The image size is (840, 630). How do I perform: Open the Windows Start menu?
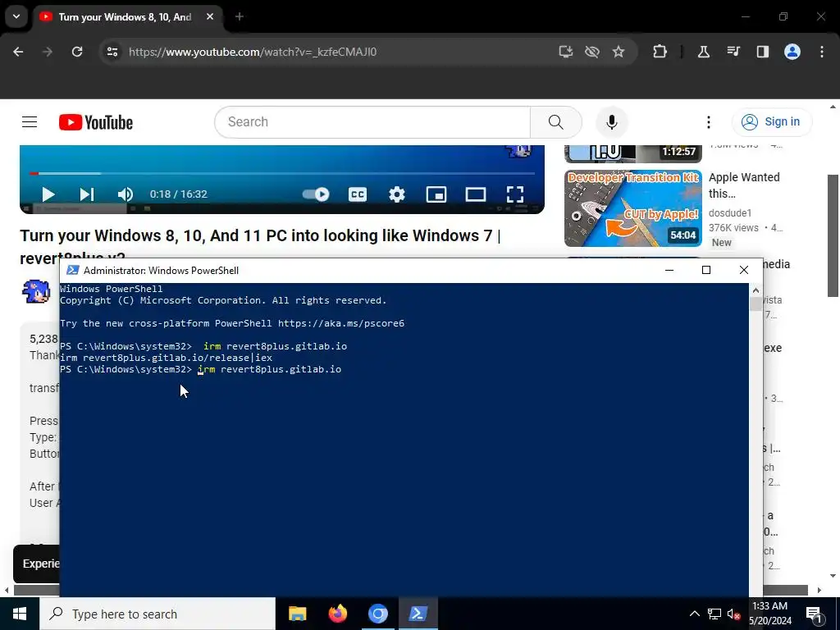point(20,614)
